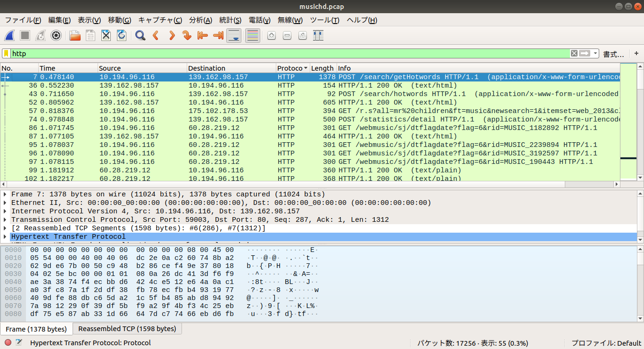Open capture file properties in status bar

(19, 342)
